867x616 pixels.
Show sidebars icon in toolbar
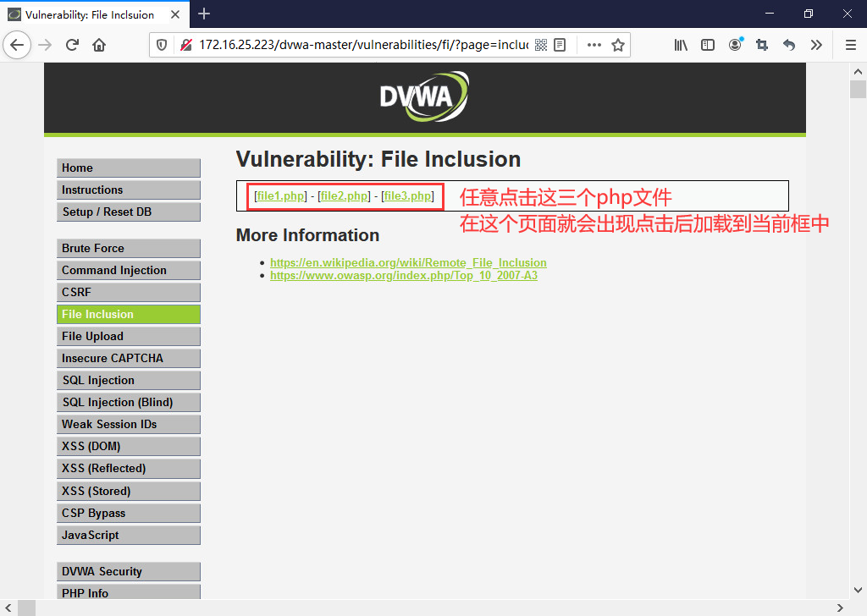coord(708,45)
